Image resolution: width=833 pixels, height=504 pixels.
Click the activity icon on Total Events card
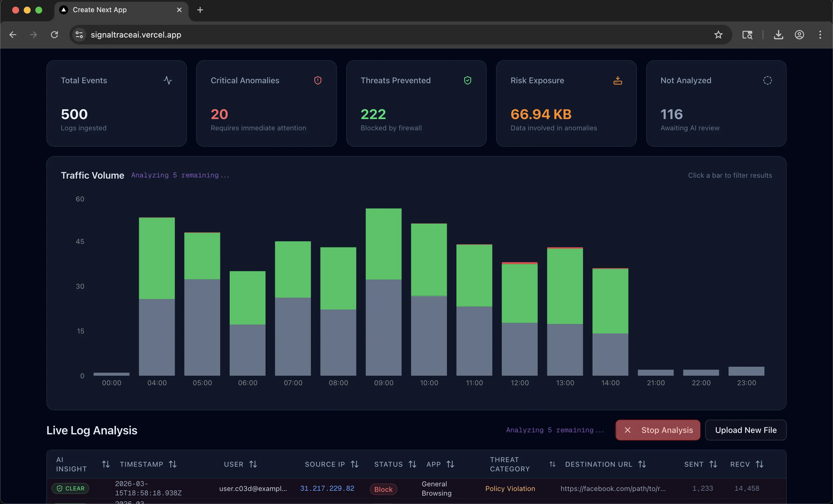pyautogui.click(x=168, y=80)
